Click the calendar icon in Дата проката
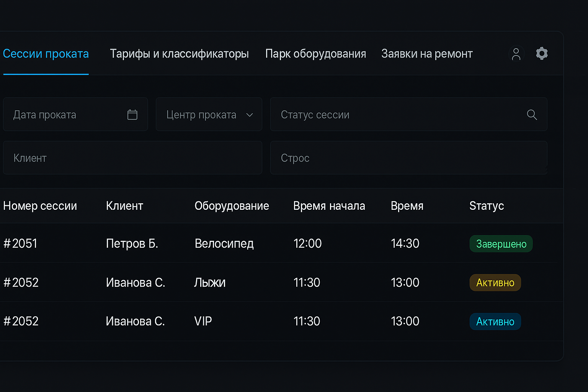This screenshot has height=392, width=588. click(132, 114)
